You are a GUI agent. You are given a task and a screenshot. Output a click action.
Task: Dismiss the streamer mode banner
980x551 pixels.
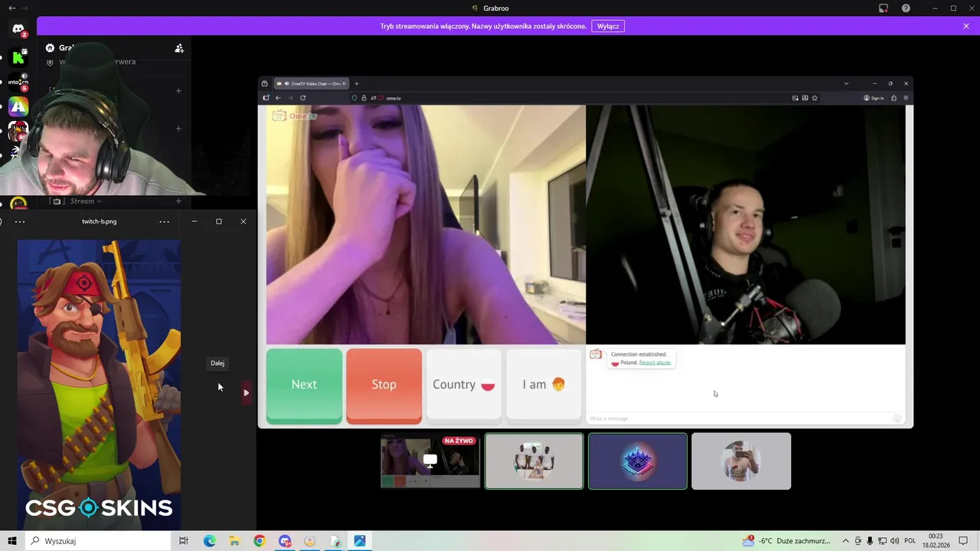pos(966,26)
